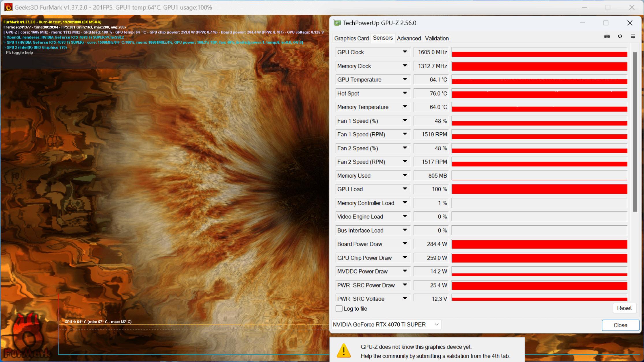Expand the Board Power Draw sensor menu

tap(405, 244)
